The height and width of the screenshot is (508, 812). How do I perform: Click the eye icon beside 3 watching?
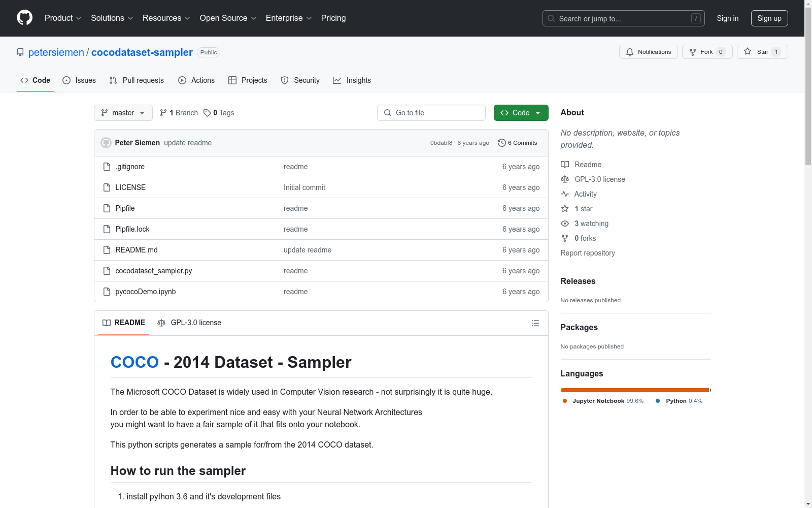565,224
